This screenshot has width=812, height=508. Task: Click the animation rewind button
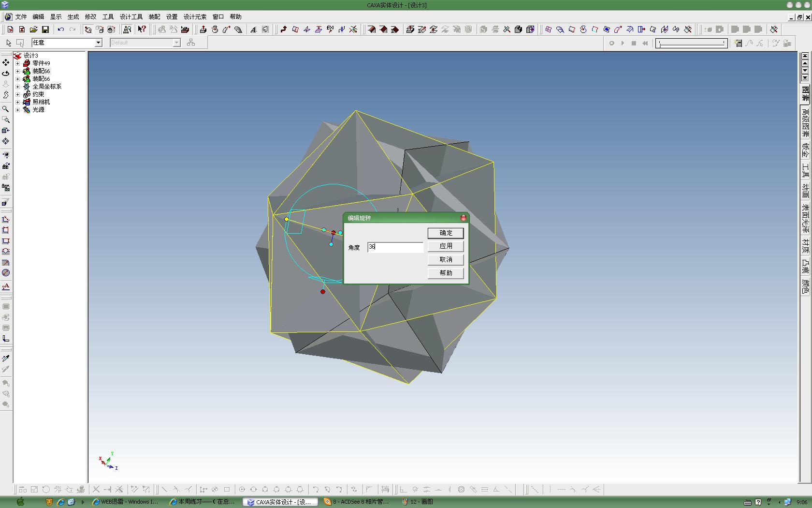(645, 43)
